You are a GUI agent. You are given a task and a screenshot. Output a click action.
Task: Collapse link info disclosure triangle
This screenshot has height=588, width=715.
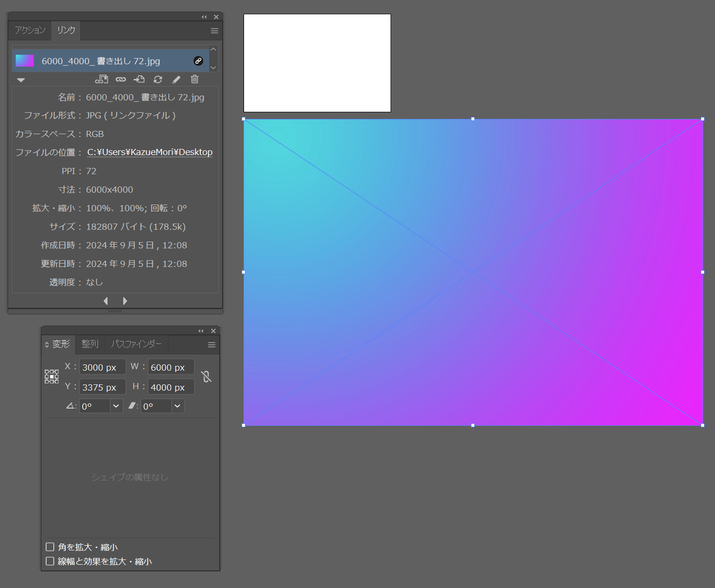(20, 80)
